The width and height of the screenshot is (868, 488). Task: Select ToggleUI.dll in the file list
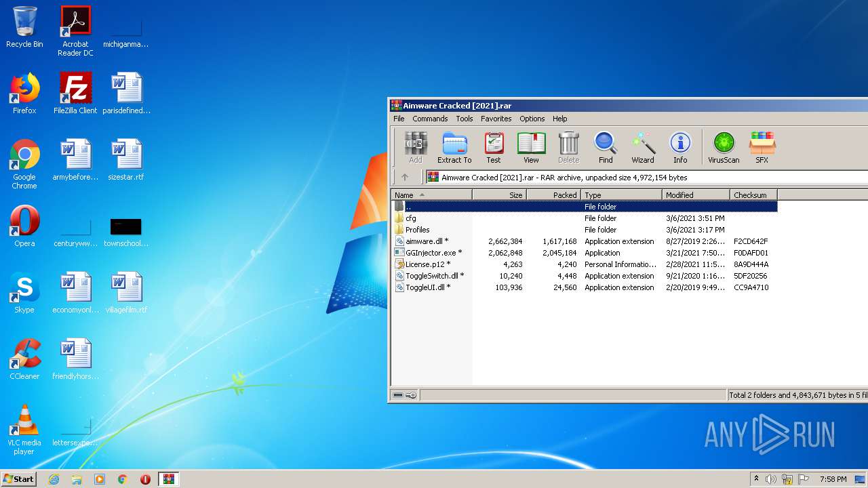coord(585,287)
